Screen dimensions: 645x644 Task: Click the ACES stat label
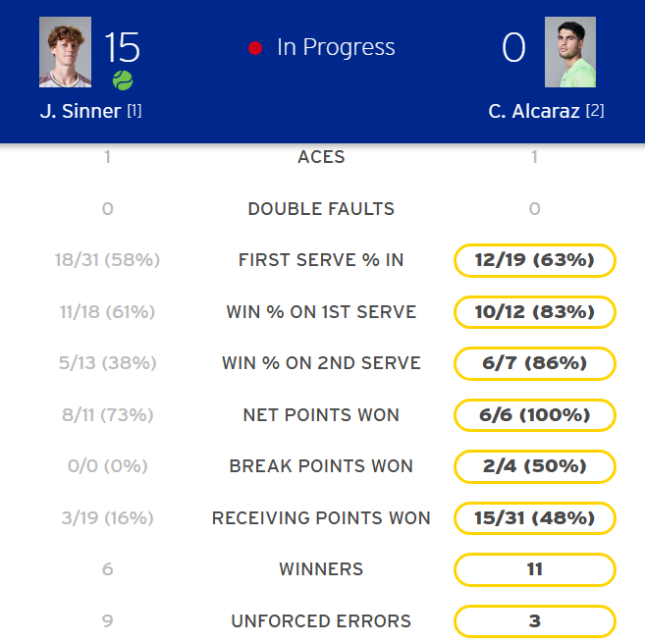321,157
